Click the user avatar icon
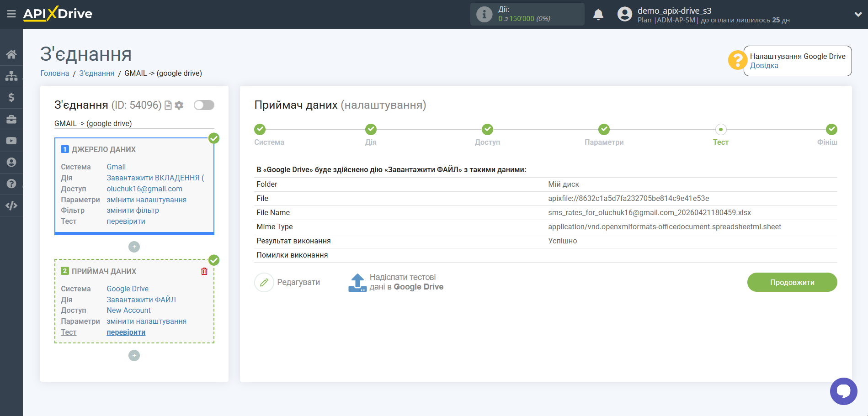Image resolution: width=868 pixels, height=416 pixels. tap(624, 14)
